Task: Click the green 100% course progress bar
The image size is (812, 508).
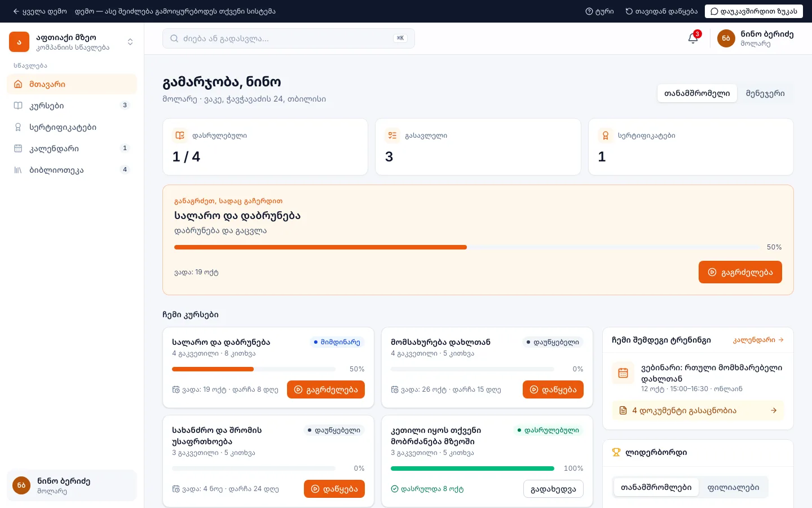Action: (x=473, y=468)
